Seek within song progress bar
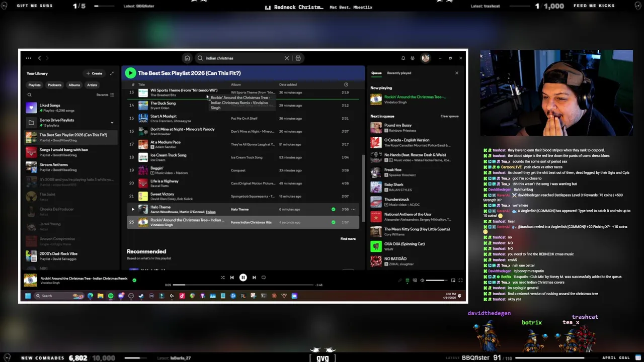 click(243, 285)
